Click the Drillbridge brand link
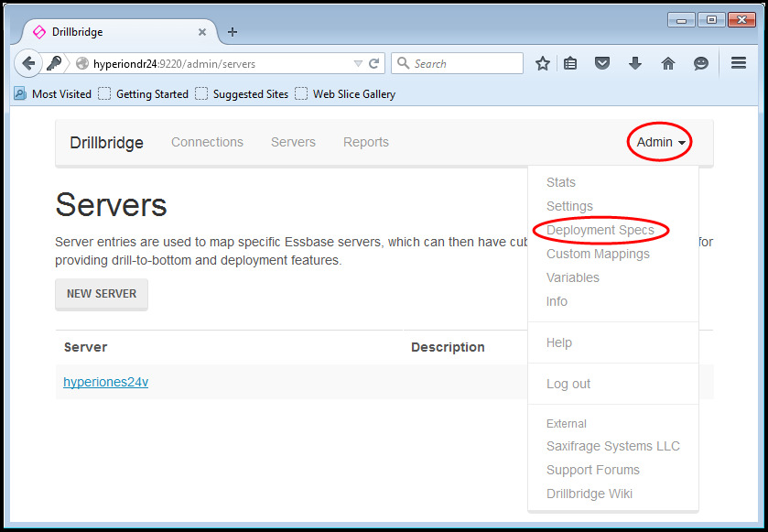Viewport: 768px width, 532px height. (106, 143)
